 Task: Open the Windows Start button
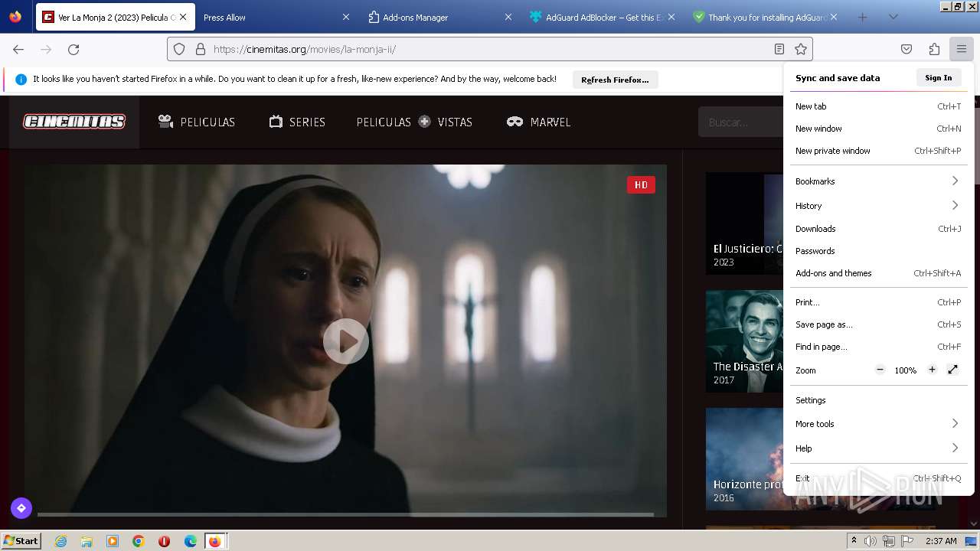[21, 541]
